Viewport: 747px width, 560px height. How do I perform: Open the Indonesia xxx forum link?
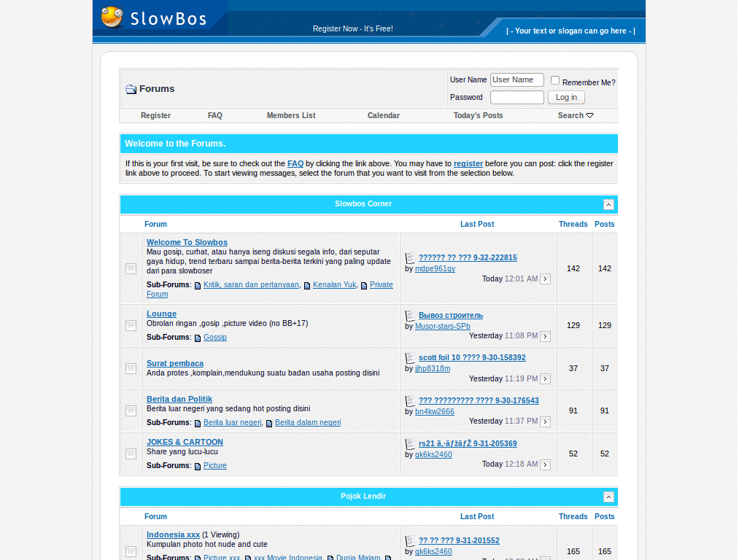click(x=173, y=534)
